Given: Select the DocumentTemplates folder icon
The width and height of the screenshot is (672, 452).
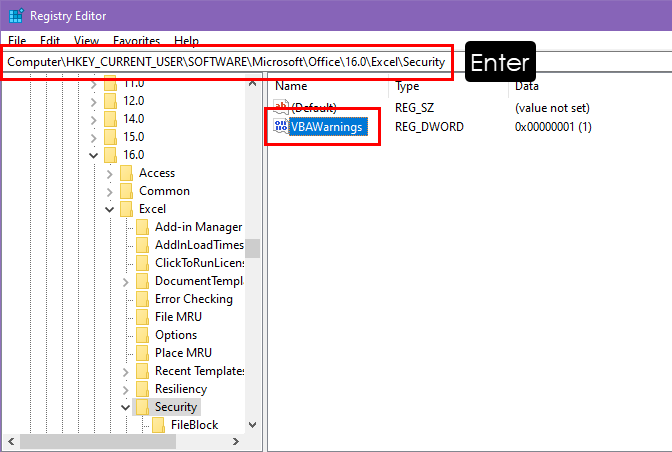Looking at the screenshot, I should 142,281.
